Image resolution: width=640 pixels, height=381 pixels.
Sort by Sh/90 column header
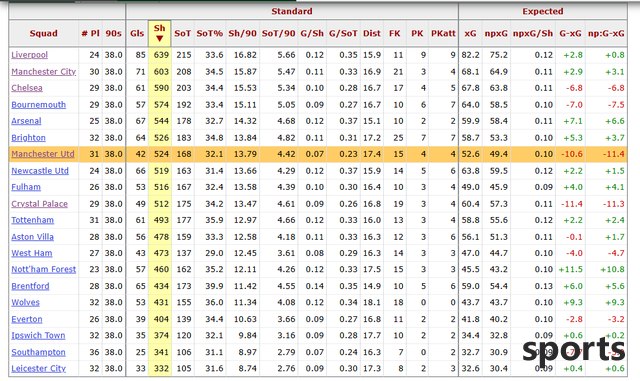pyautogui.click(x=242, y=34)
